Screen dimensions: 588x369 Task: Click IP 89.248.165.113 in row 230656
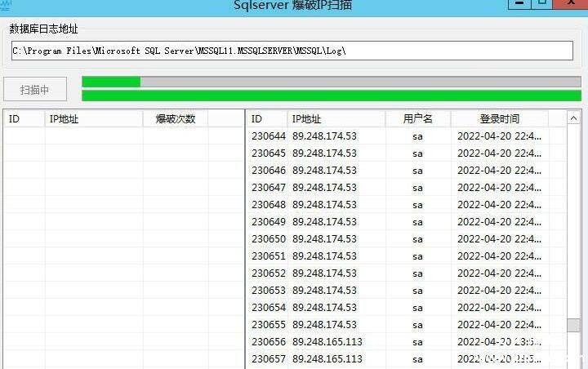click(327, 341)
